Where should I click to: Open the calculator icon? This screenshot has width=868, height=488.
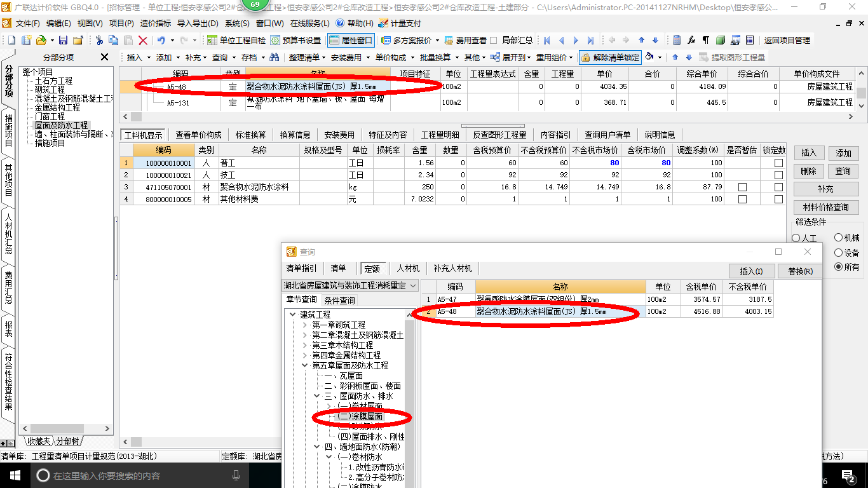click(677, 40)
